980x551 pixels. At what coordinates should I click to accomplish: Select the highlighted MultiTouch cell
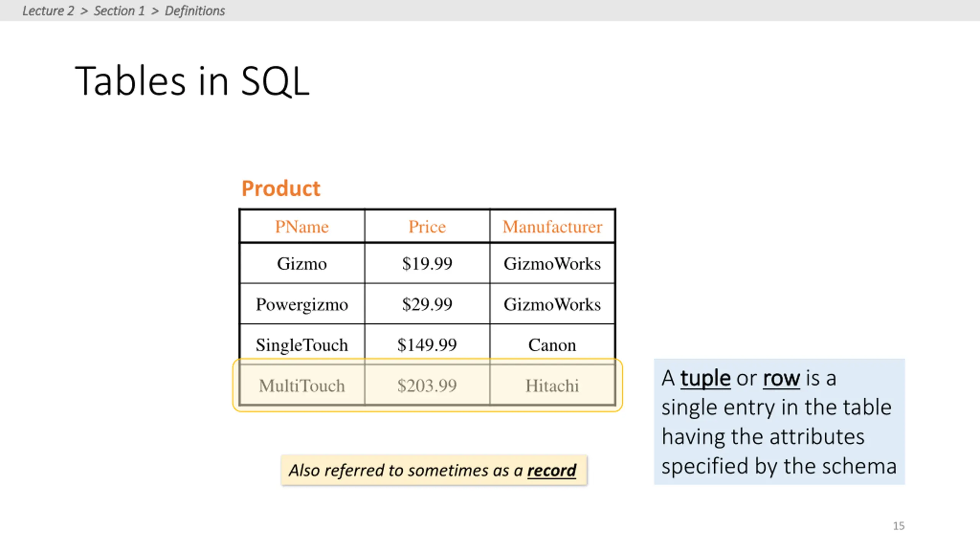click(302, 385)
